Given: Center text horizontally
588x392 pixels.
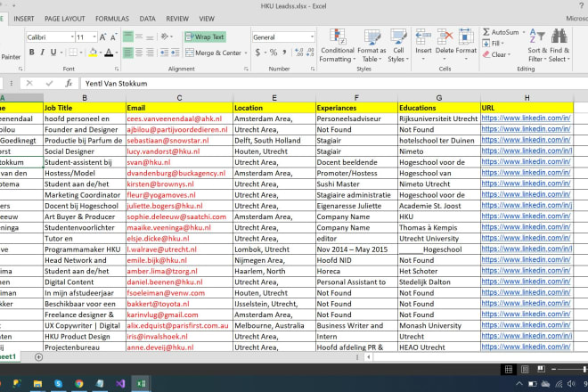Looking at the screenshot, I should click(x=139, y=53).
